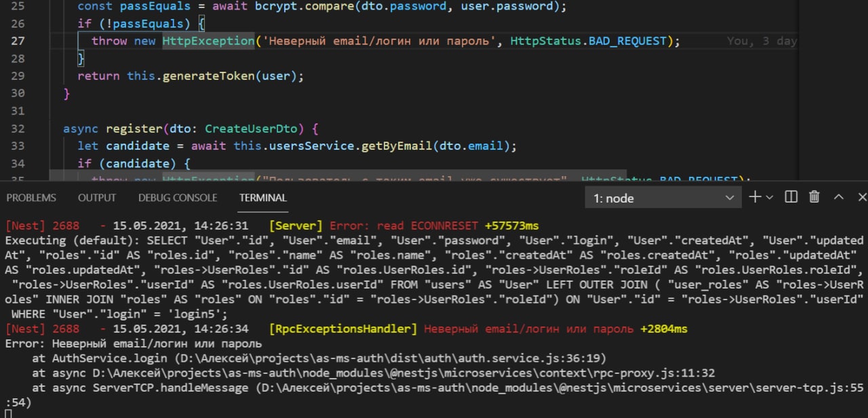Kill terminal using the trash icon
Viewport: 868px width, 418px height.
(x=814, y=197)
